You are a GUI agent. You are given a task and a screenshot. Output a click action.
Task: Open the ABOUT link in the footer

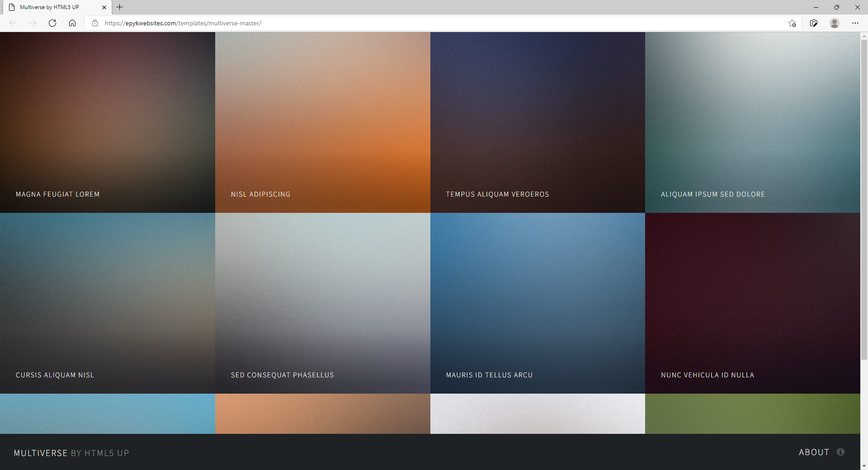(814, 452)
